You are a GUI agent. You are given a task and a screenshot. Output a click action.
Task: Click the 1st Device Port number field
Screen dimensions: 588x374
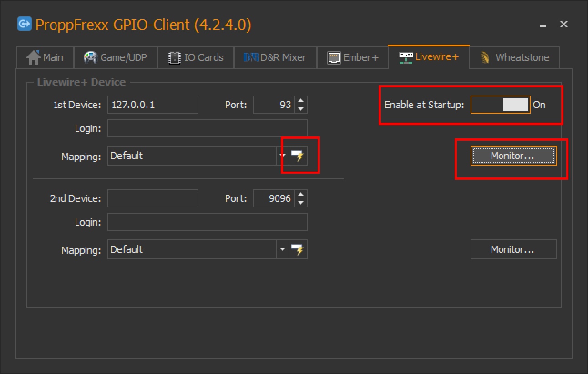(x=274, y=105)
